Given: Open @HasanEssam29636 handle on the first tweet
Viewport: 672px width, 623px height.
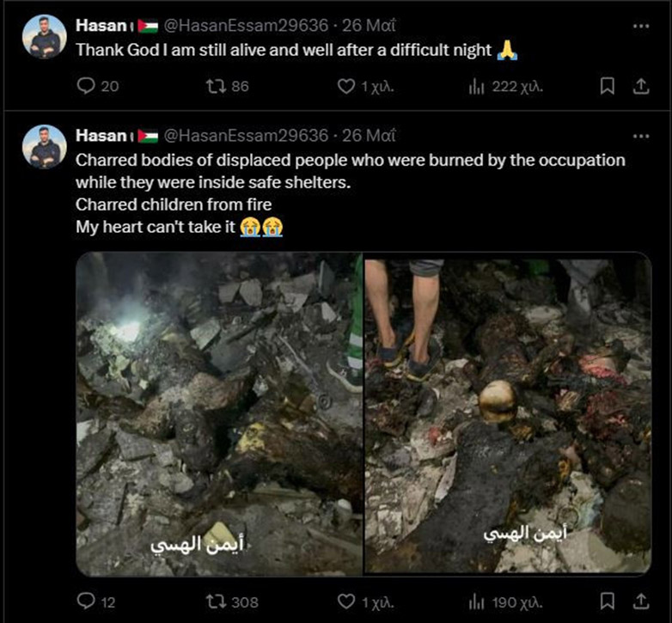Looking at the screenshot, I should [x=246, y=26].
